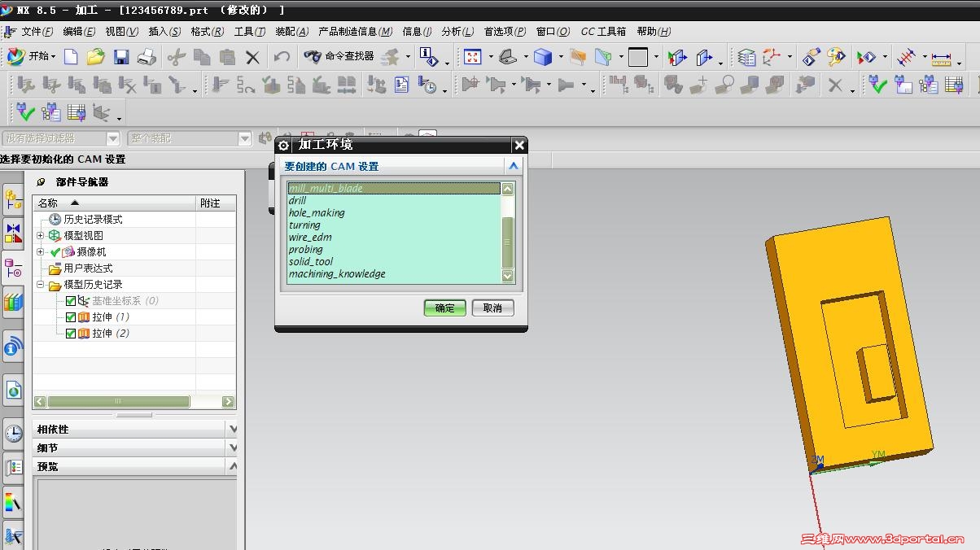980x550 pixels.
Task: Select mill_multi_blade in CAM list
Action: pyautogui.click(x=394, y=189)
